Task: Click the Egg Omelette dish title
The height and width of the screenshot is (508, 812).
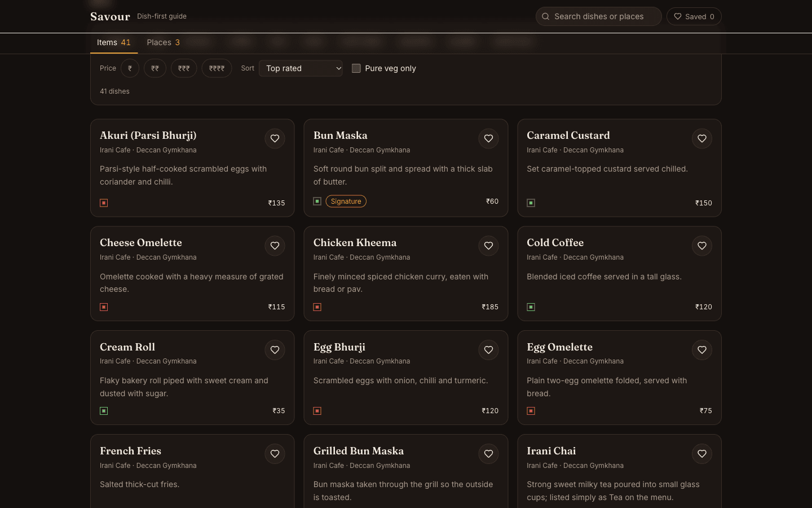Action: (x=559, y=347)
